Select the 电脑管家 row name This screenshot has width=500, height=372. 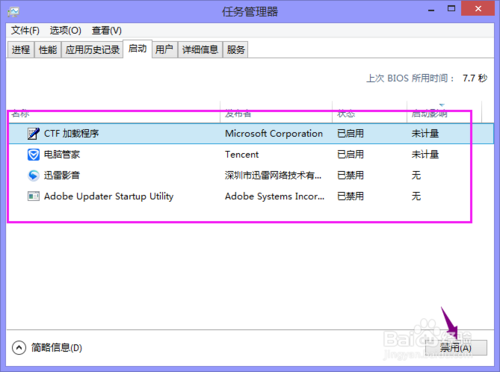click(x=62, y=155)
